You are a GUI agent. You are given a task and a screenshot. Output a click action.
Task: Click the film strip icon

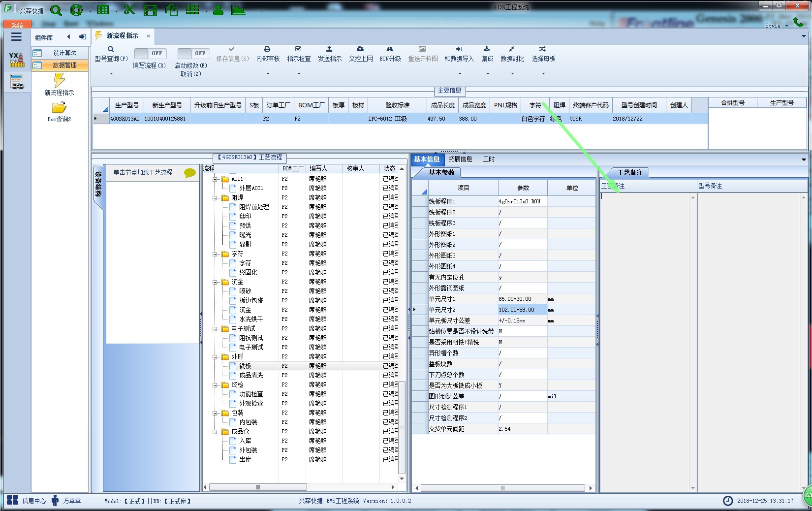tap(150, 10)
